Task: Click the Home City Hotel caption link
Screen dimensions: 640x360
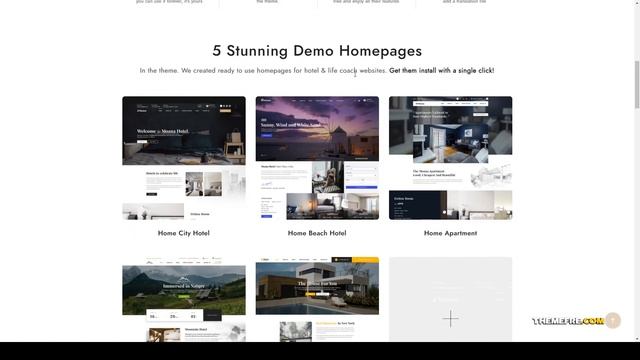Action: tap(184, 233)
